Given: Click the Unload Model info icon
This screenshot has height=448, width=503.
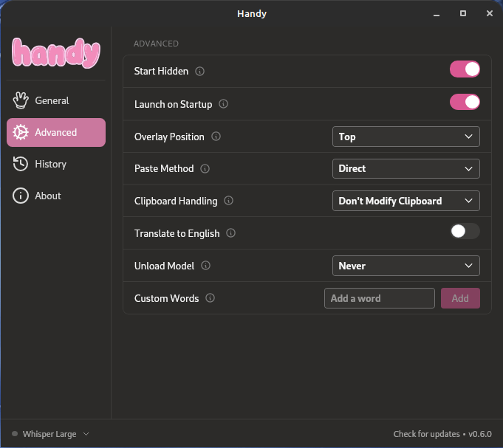Looking at the screenshot, I should click(206, 266).
